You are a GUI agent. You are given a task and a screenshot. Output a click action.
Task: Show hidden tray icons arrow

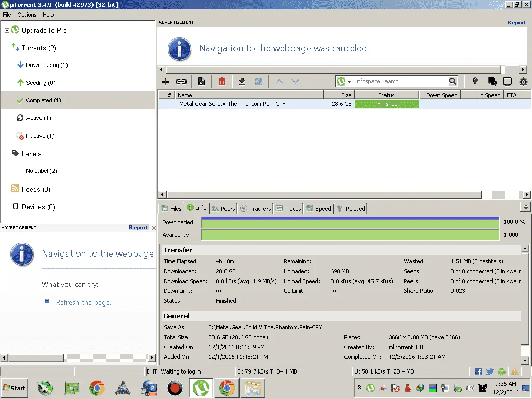[359, 387]
